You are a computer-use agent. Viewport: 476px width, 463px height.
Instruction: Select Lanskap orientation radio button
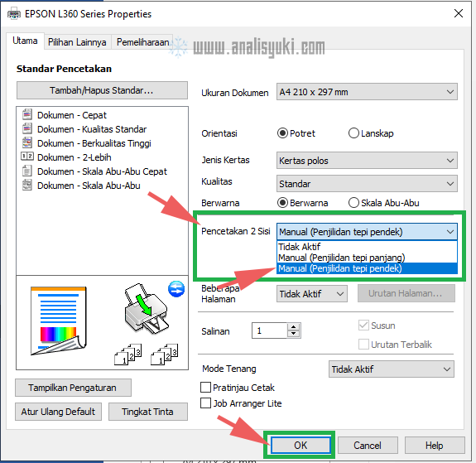point(353,133)
